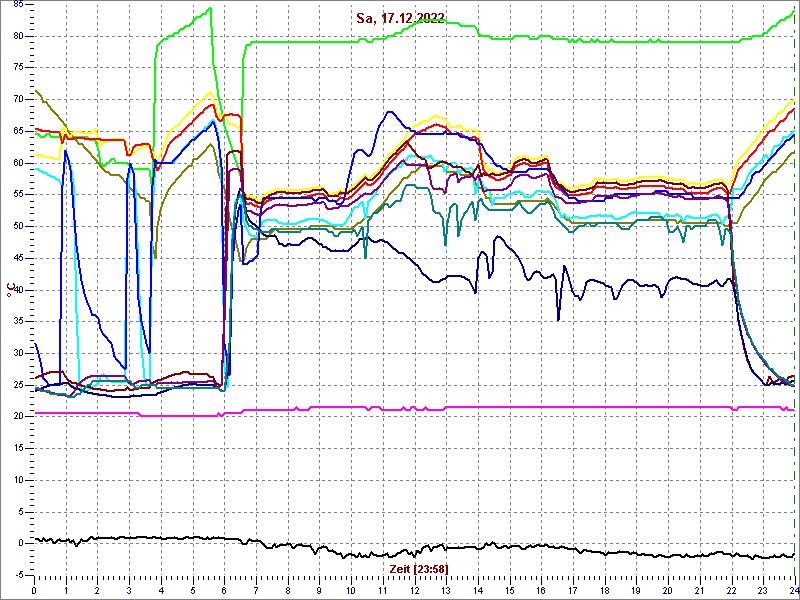The image size is (800, 600).
Task: Click the 50 temperature axis label
Action: [19, 226]
